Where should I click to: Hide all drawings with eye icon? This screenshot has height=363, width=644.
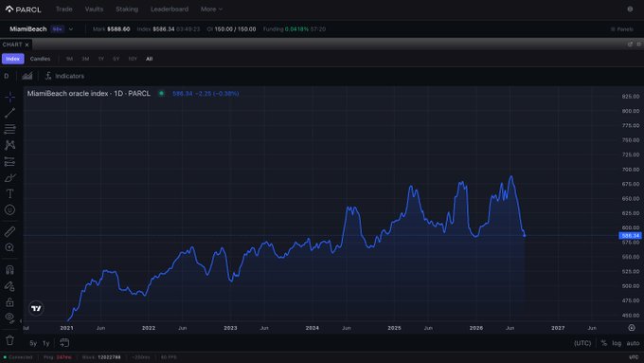(x=9, y=318)
